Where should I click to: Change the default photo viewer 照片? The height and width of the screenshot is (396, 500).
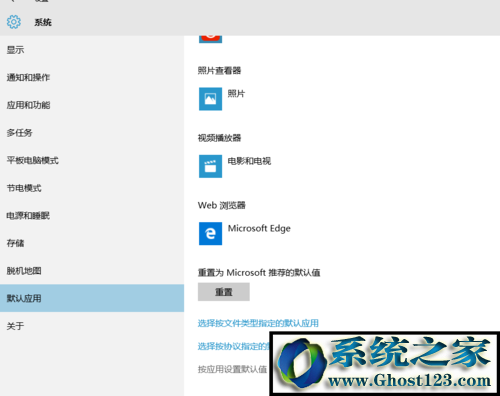[236, 94]
